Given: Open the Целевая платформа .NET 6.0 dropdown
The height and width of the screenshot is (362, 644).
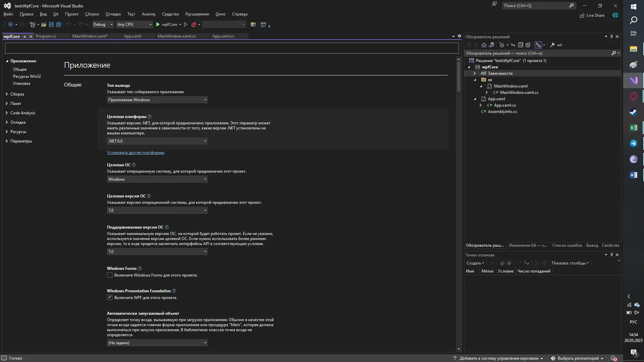Looking at the screenshot, I should pos(157,141).
